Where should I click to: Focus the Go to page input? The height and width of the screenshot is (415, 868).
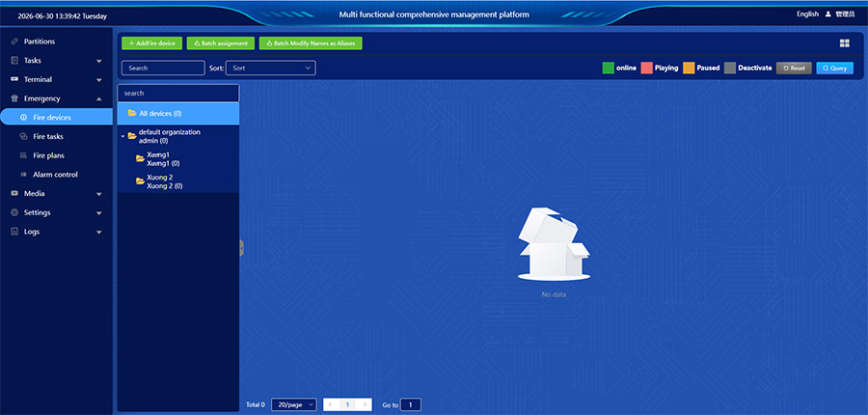[x=411, y=405]
